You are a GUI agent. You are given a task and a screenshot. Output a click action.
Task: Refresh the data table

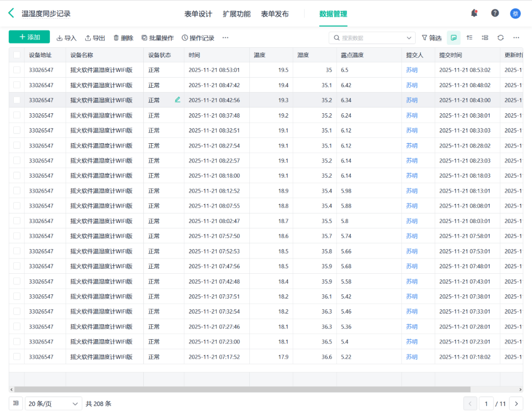pos(501,37)
